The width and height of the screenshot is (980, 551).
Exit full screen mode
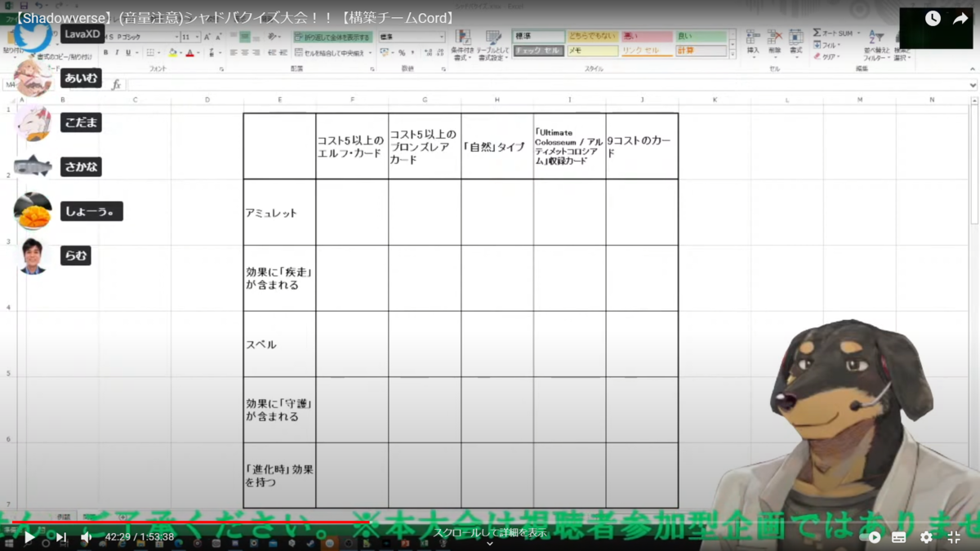click(x=954, y=537)
